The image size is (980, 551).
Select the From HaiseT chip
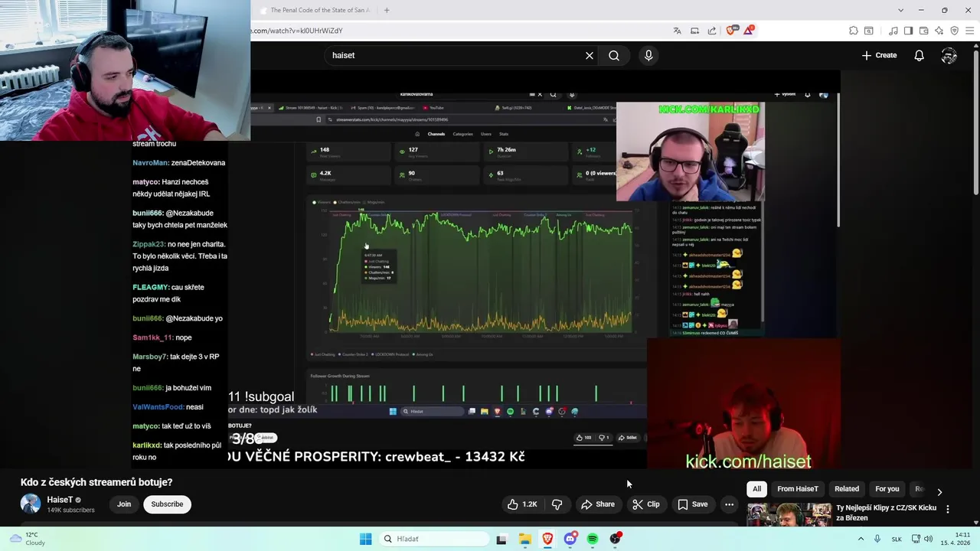[798, 489]
